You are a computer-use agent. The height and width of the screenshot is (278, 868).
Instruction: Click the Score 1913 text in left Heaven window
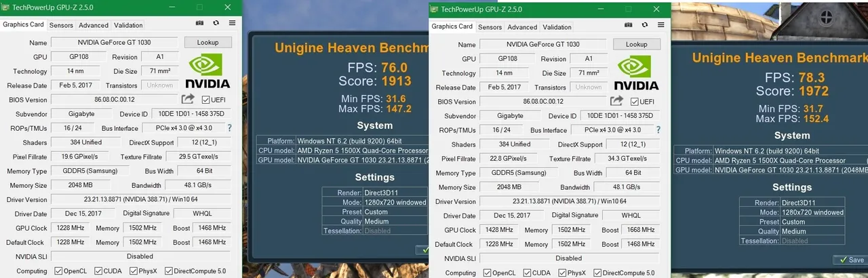point(374,81)
